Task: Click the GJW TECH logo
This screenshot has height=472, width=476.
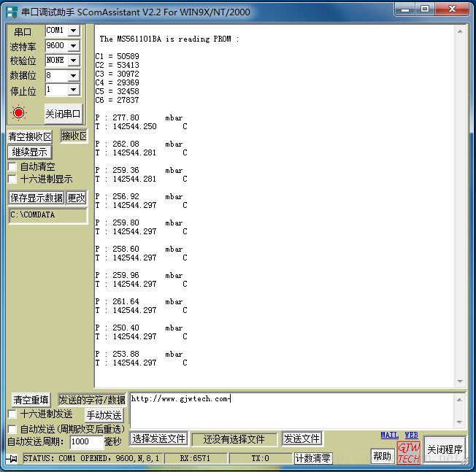Action: (x=409, y=452)
